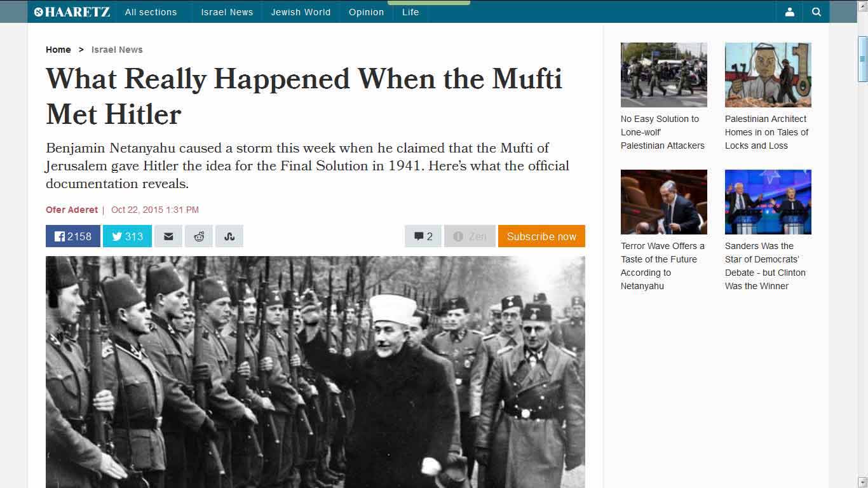Toggle Zen reading mode
868x488 pixels.
coord(470,236)
